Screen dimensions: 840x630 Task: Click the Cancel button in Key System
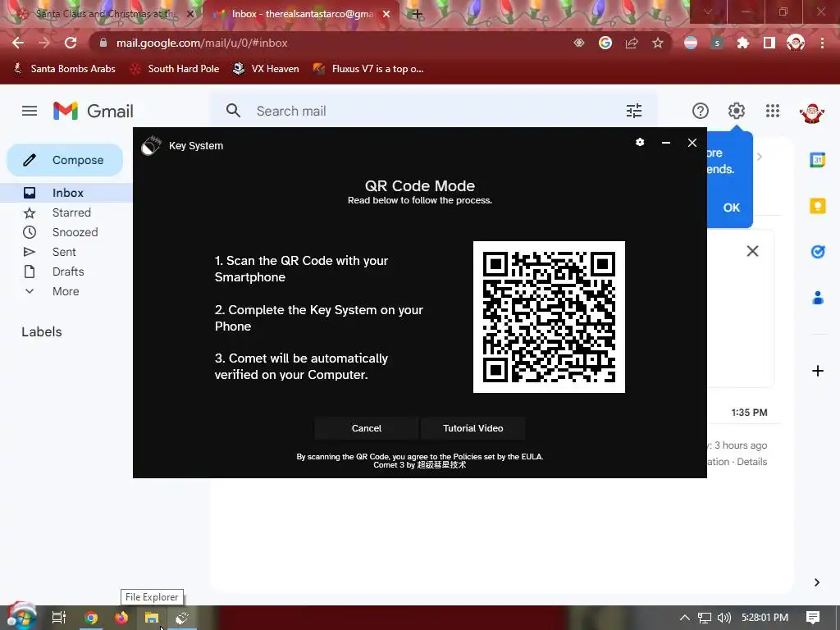(367, 428)
